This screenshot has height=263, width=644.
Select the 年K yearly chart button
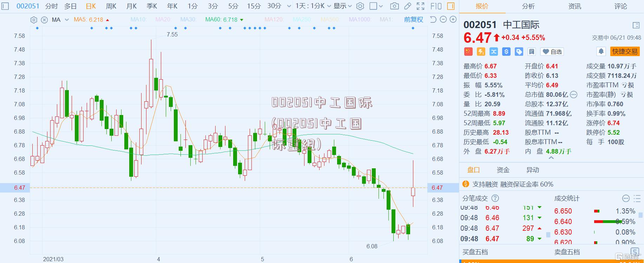(x=172, y=6)
